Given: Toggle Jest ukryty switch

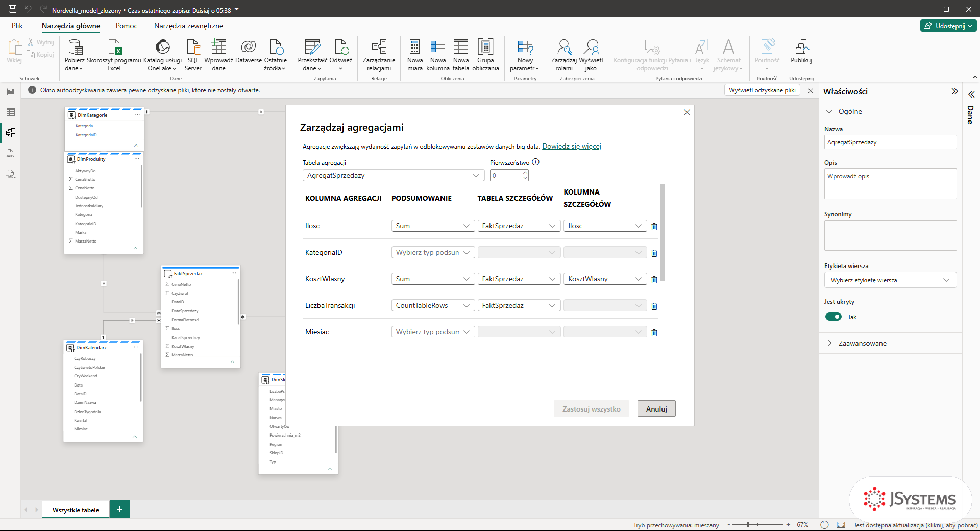Looking at the screenshot, I should point(834,317).
